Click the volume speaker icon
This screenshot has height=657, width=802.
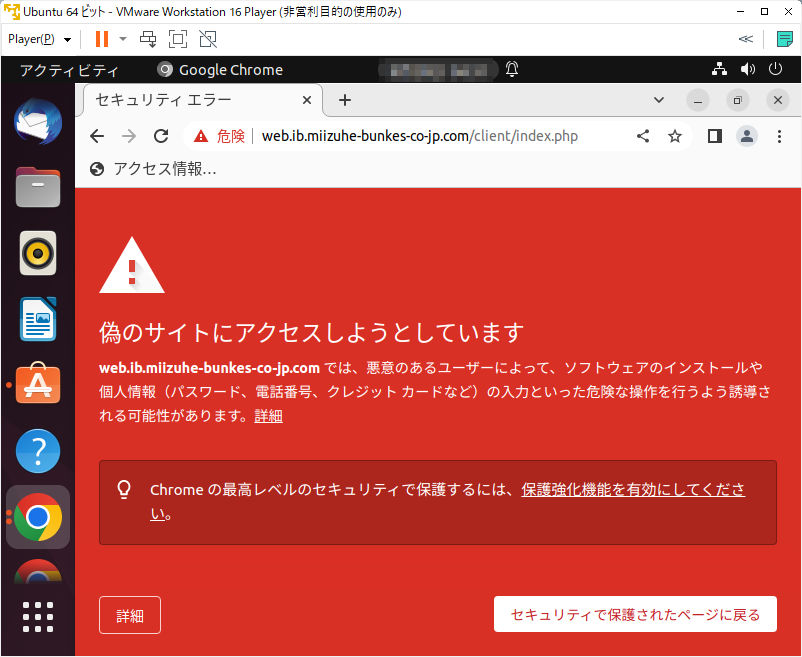748,69
